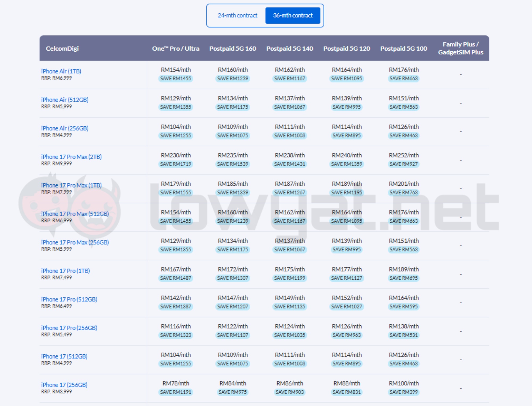Click the SAVE RM1191 badge
532x406 pixels.
[x=176, y=392]
